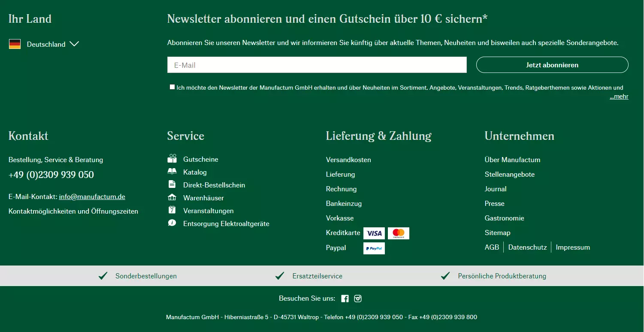
Task: Click the Sonderbestellungen checkmark icon
Action: (103, 276)
